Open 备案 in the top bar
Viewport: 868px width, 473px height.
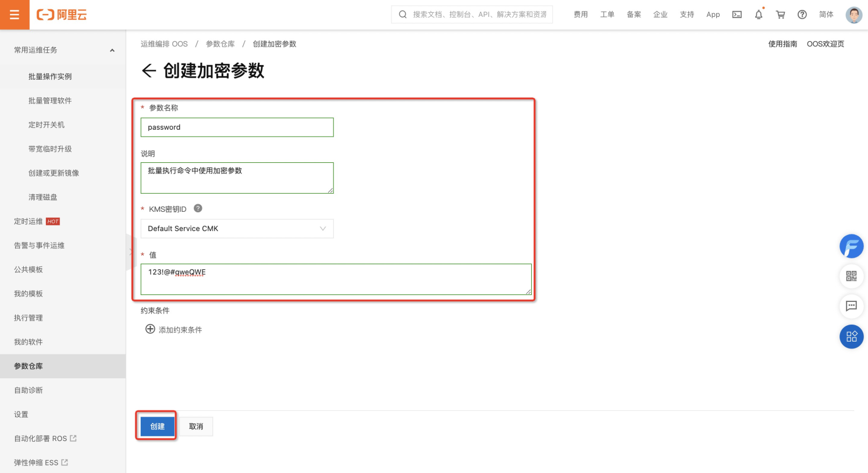point(634,15)
